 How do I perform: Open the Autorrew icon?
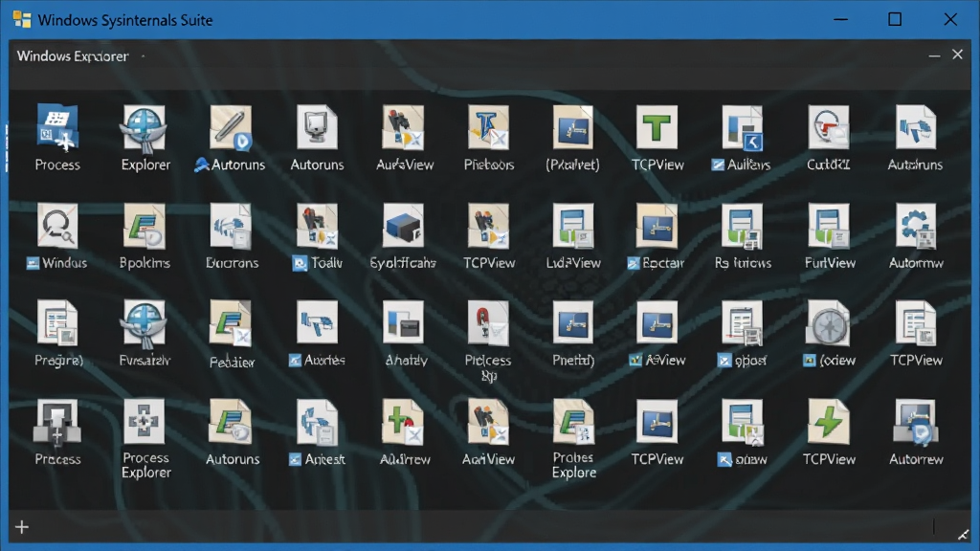(916, 422)
